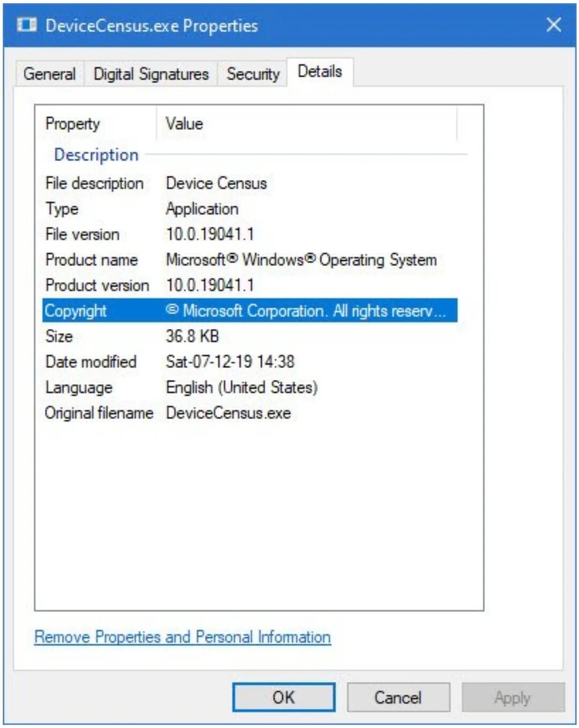Click the DeviceCensus.exe title bar icon

[26, 25]
